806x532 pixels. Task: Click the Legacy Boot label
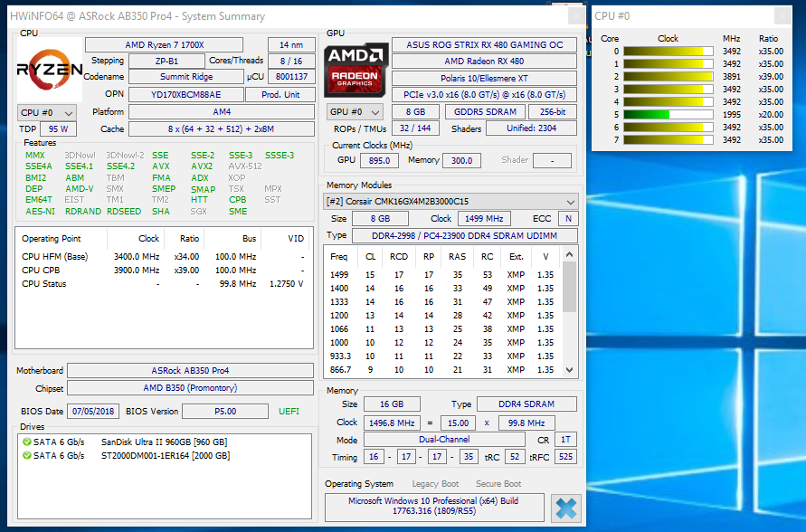pos(435,484)
